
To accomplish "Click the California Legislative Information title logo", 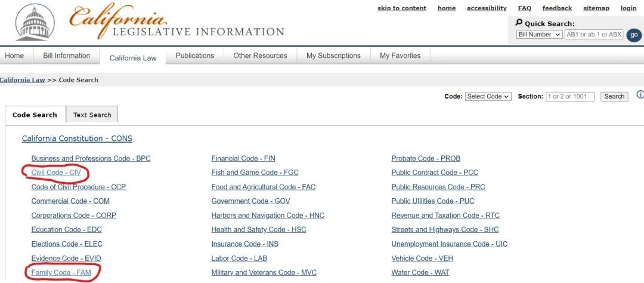I will tap(177, 21).
